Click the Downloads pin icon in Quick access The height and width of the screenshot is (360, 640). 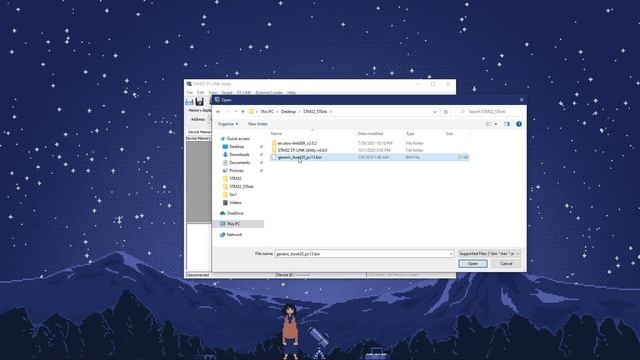(x=261, y=155)
